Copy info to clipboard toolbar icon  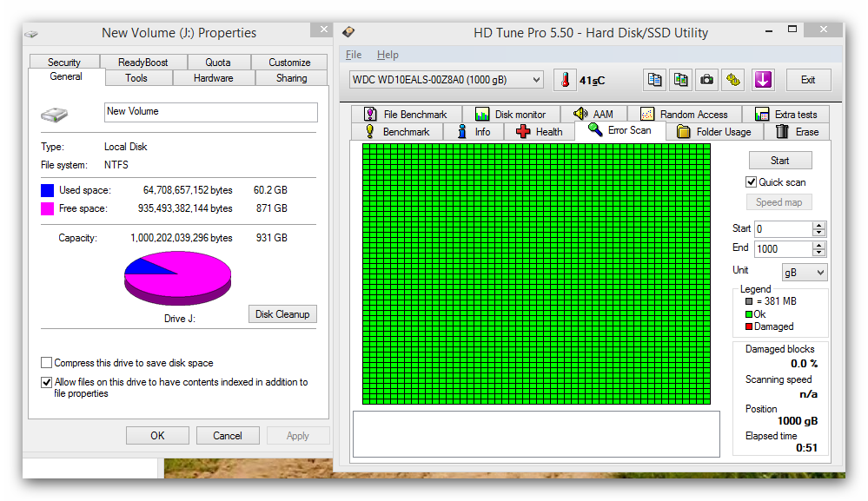click(654, 80)
